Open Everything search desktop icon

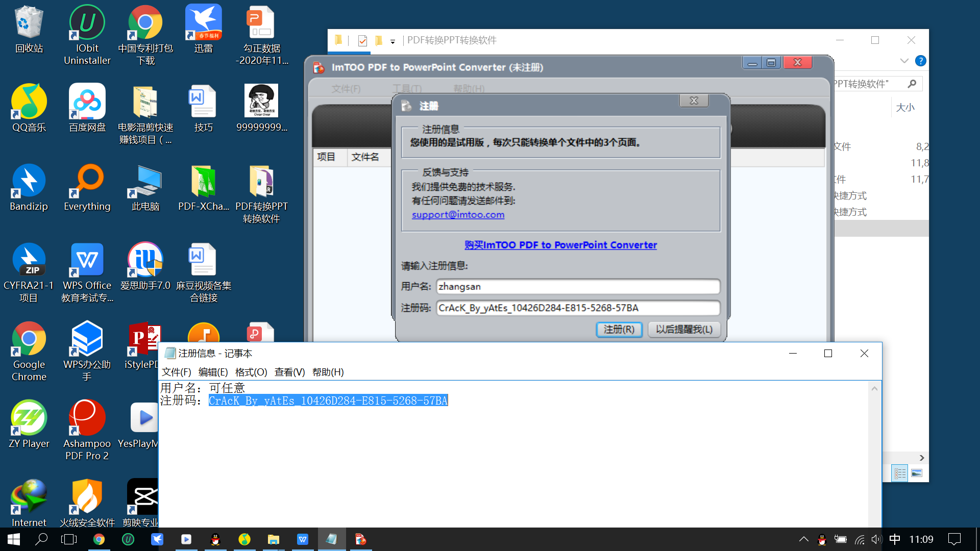87,187
